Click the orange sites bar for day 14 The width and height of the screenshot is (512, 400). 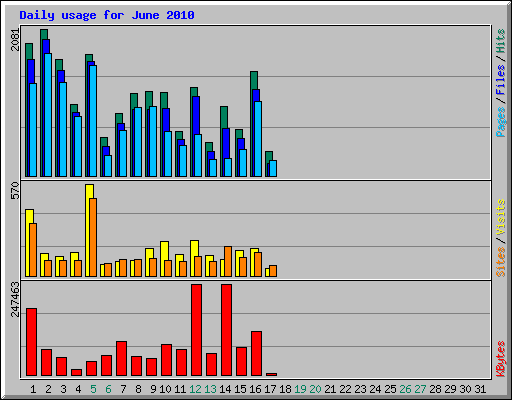pyautogui.click(x=228, y=262)
